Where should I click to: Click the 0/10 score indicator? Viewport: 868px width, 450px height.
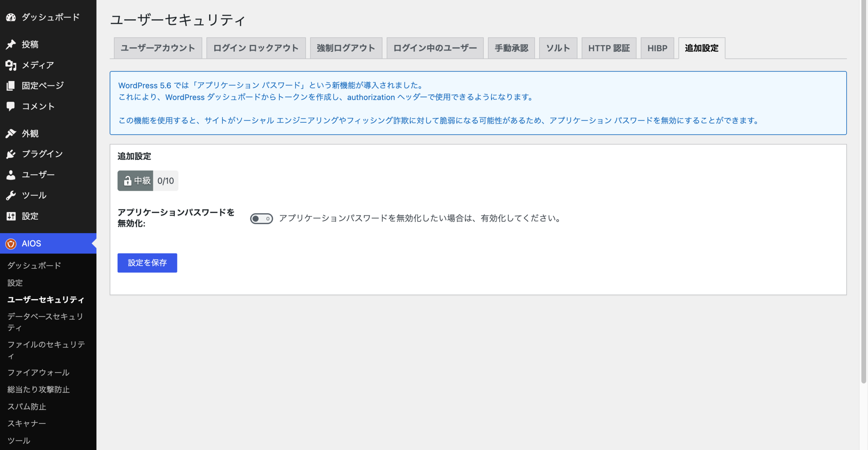pyautogui.click(x=166, y=181)
